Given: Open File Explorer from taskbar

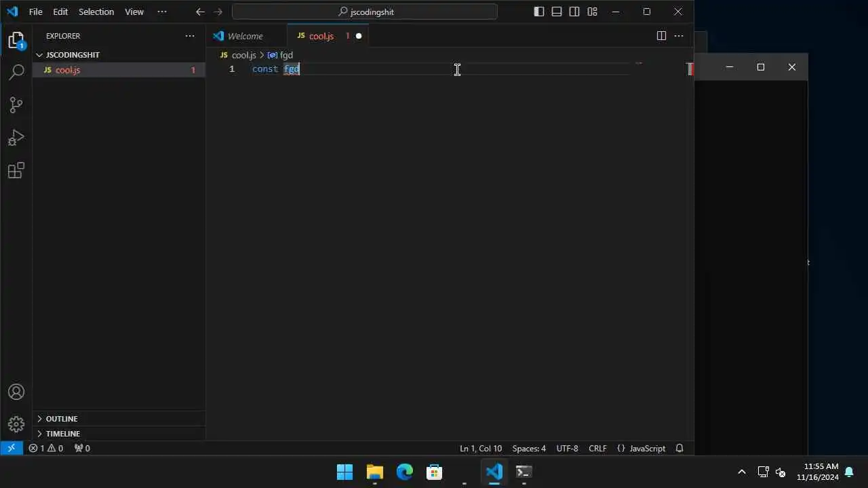Looking at the screenshot, I should pos(374,472).
